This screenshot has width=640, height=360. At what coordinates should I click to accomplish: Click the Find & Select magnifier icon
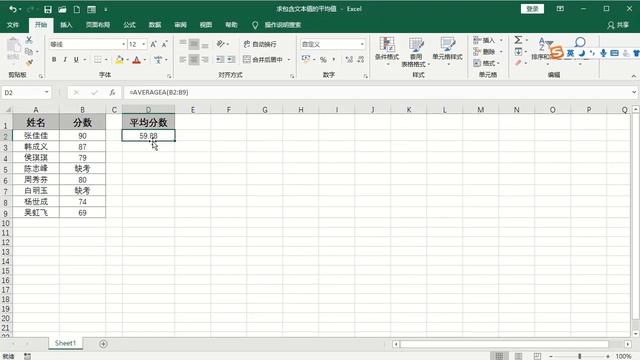pos(580,42)
